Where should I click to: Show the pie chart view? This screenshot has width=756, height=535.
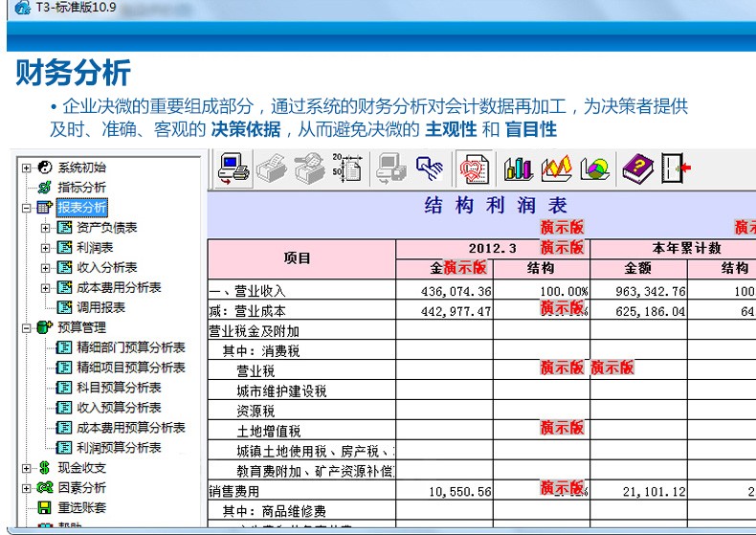click(594, 169)
